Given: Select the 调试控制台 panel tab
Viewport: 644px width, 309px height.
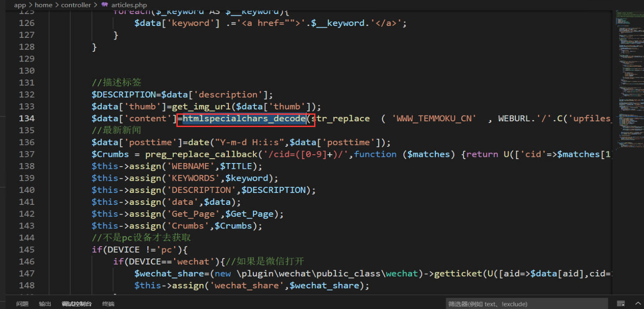Looking at the screenshot, I should tap(77, 304).
